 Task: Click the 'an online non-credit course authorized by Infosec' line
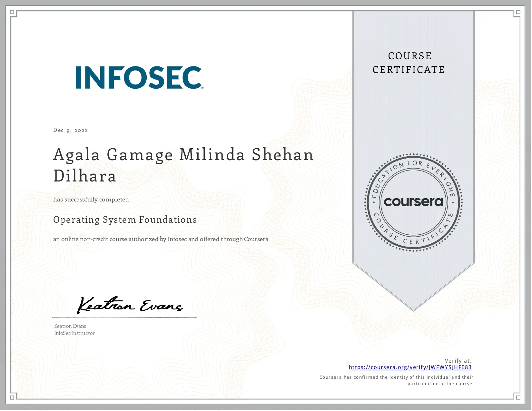161,239
